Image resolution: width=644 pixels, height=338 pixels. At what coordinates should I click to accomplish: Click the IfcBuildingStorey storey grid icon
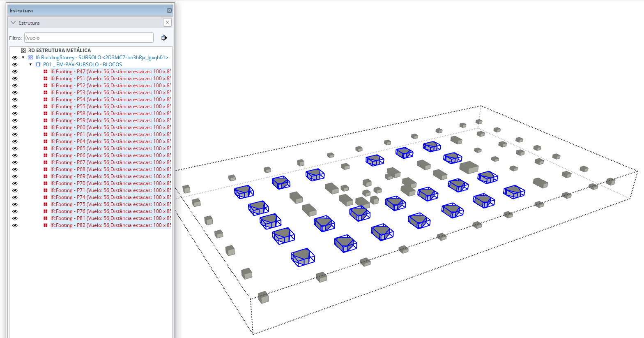[x=31, y=58]
